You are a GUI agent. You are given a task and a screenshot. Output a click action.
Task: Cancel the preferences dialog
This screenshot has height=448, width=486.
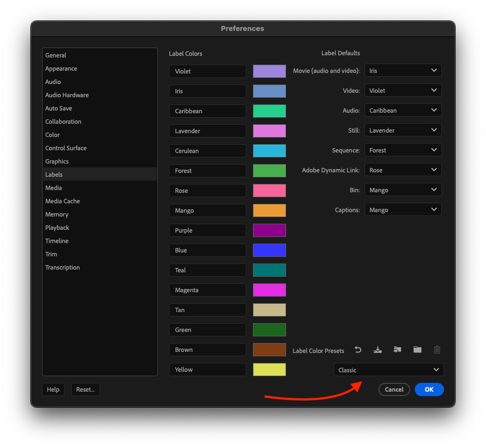point(394,389)
